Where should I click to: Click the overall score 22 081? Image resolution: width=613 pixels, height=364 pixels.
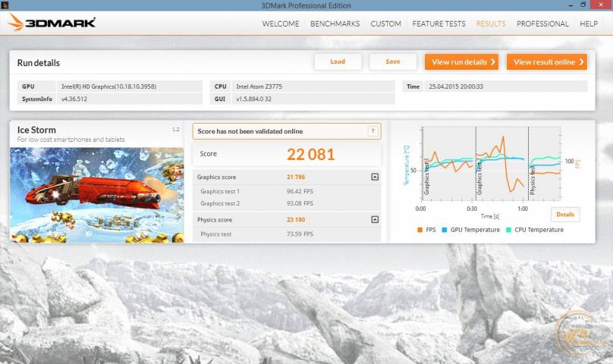(311, 155)
